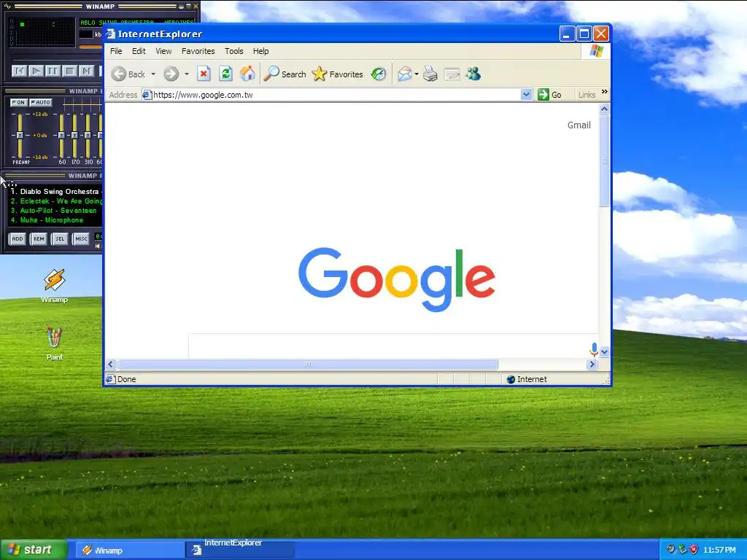Click the Google voice search microphone
Image resolution: width=747 pixels, height=560 pixels.
click(x=594, y=349)
